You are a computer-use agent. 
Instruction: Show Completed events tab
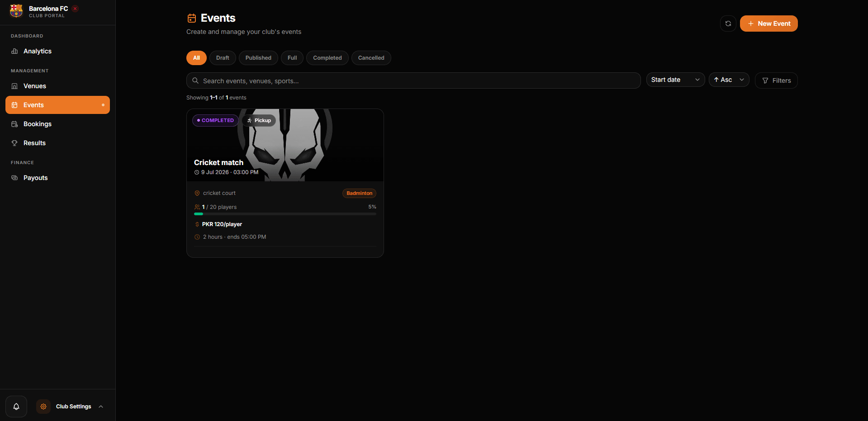(x=327, y=58)
